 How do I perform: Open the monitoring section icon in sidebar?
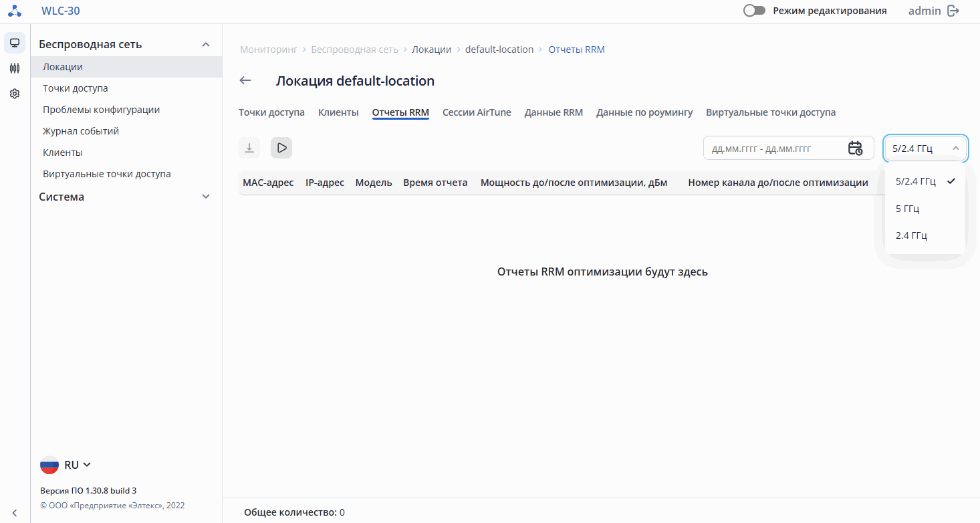(15, 43)
